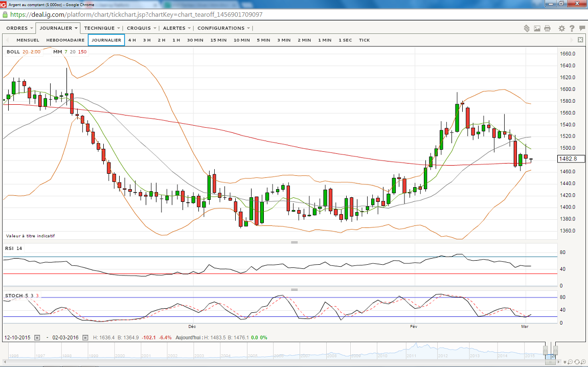
Task: Open chart settings gear icon
Action: (x=561, y=29)
